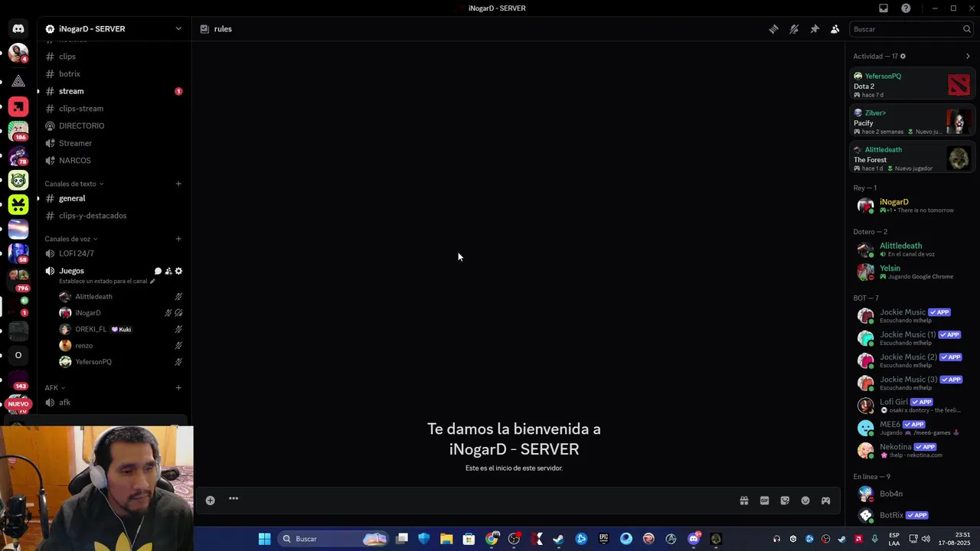The image size is (980, 551).
Task: Open Alittledeath The Forest activity card
Action: [x=912, y=158]
